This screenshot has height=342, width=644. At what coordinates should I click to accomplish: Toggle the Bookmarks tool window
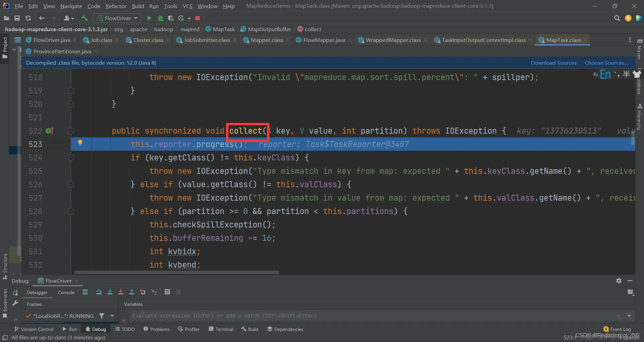coord(5,303)
